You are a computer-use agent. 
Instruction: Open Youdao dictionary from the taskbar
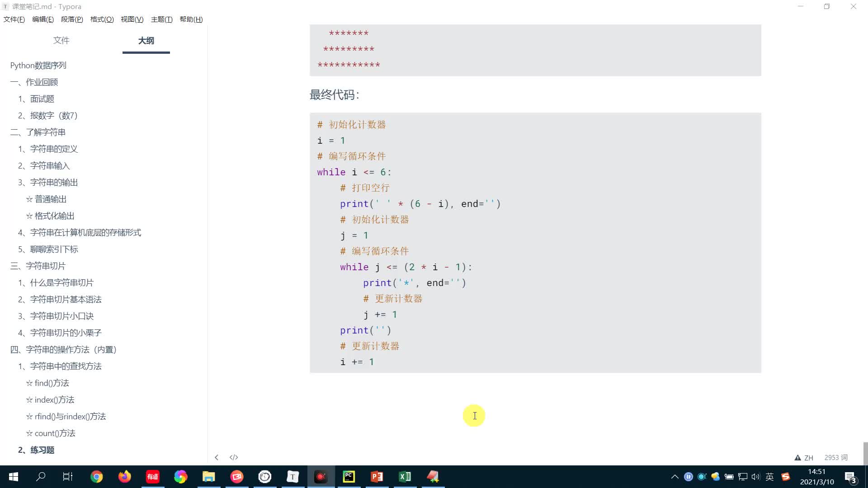[152, 477]
